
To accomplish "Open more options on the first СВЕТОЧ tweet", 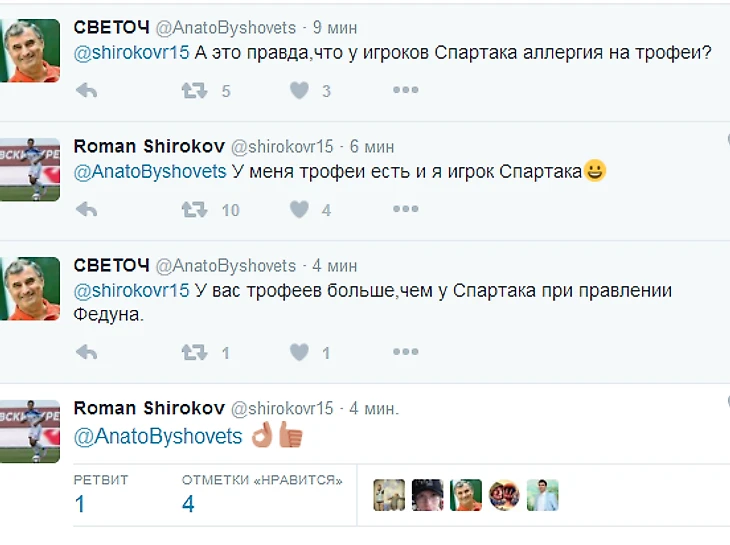I will click(406, 90).
